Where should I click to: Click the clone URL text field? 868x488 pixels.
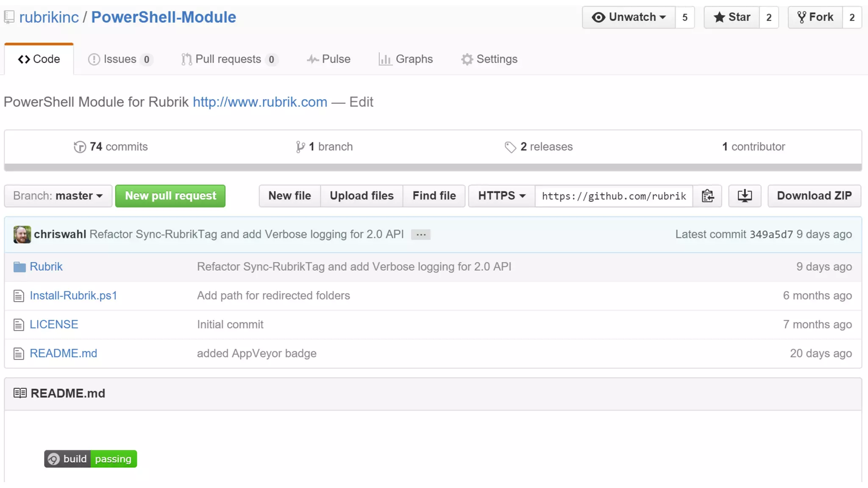[x=614, y=196]
